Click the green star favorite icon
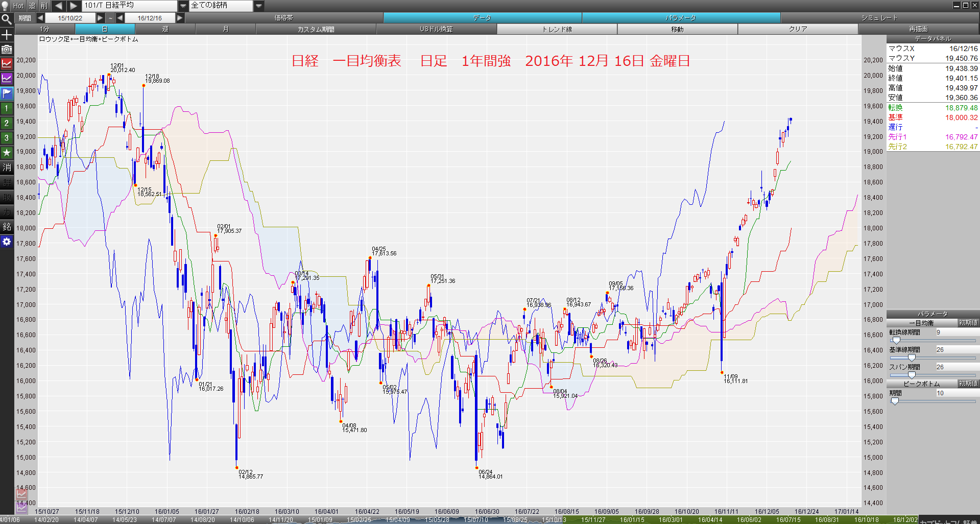980x524 pixels. 7,153
